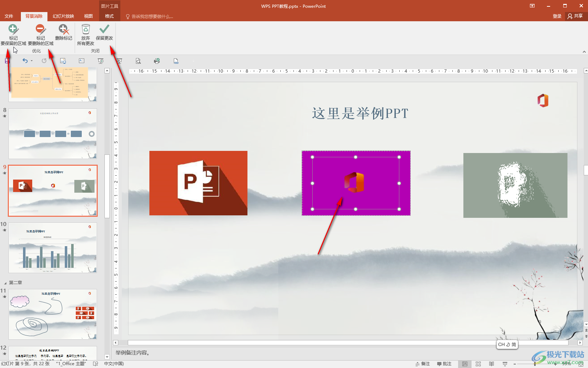Click the orange PowerPoint logo image
Viewport: 588px width, 368px height.
198,183
